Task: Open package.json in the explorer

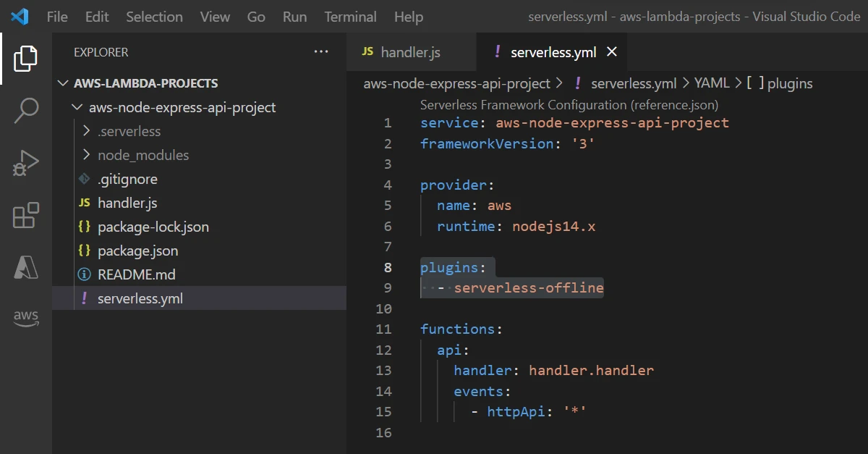Action: pyautogui.click(x=137, y=251)
